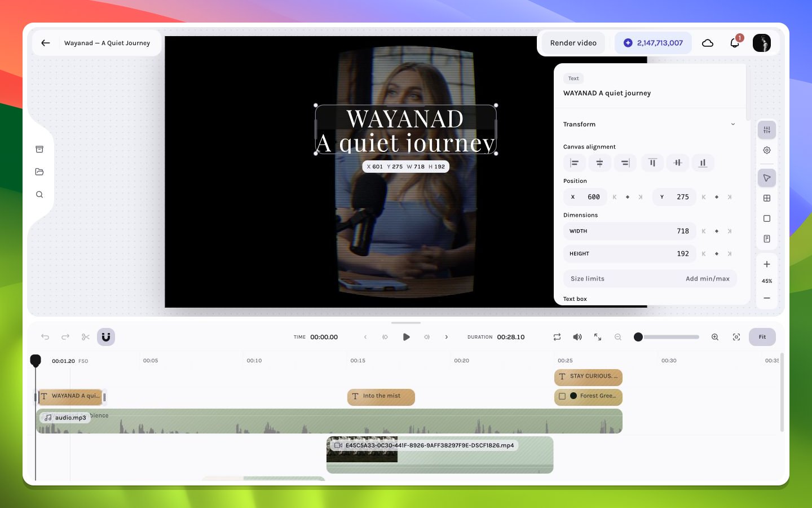Click Add min/max size limits
The width and height of the screenshot is (812, 508).
coord(708,279)
